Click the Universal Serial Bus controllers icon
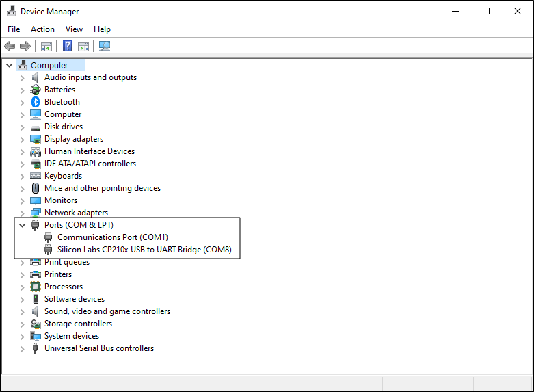The height and width of the screenshot is (392, 534). tap(35, 348)
